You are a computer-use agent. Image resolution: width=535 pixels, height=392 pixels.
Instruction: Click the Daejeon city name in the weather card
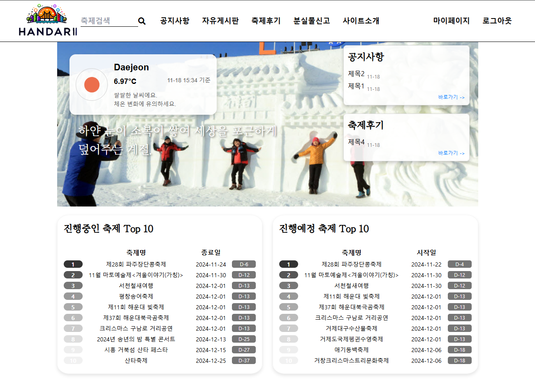coord(131,67)
